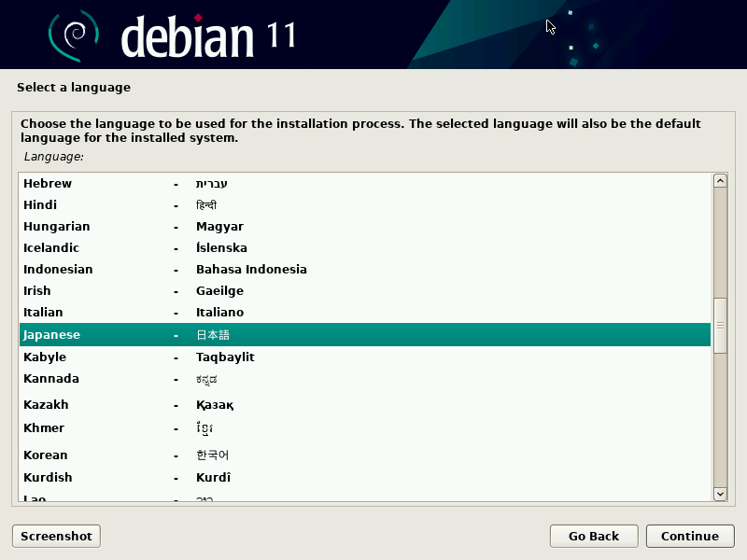Select Indonesian - Bahasa Indonesia row

pyautogui.click(x=365, y=270)
